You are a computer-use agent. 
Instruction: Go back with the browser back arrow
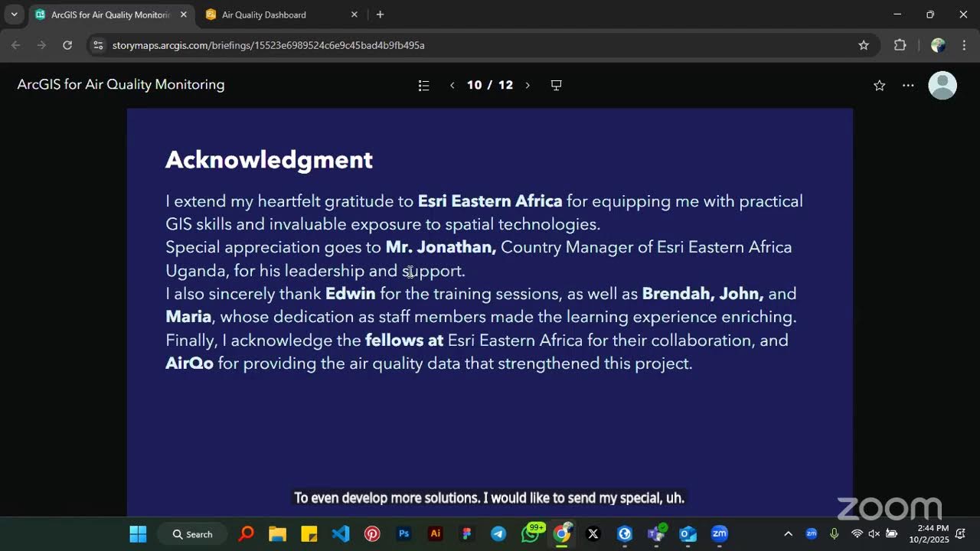[x=16, y=45]
